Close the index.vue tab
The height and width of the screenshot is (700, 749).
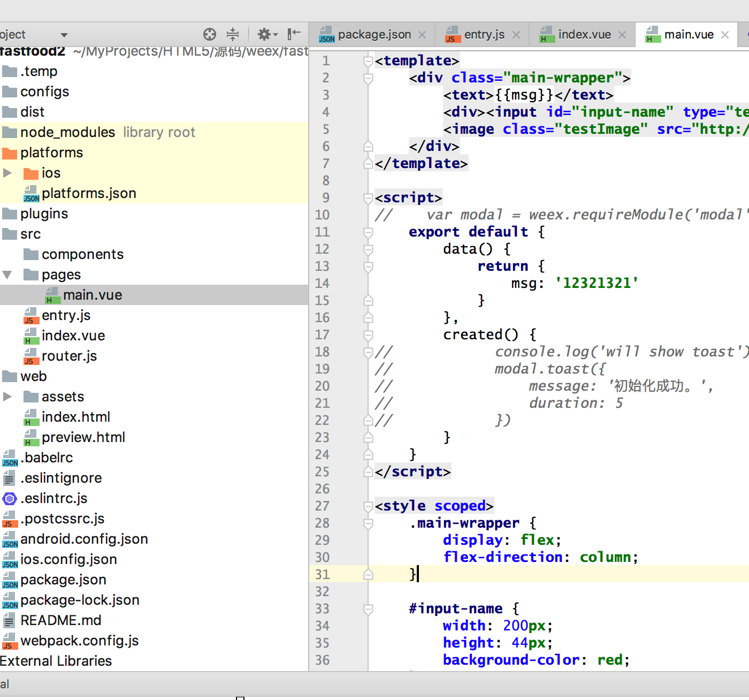[x=622, y=35]
